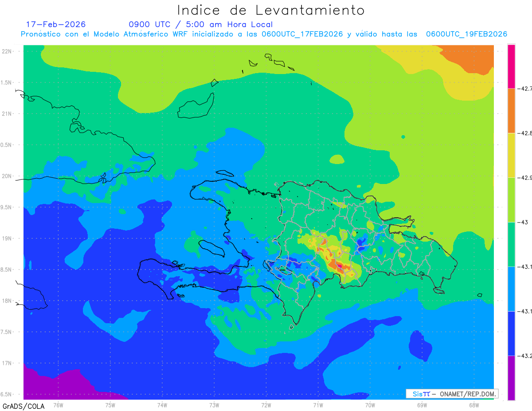The width and height of the screenshot is (532, 411).
Task: Click the "69W" longitude label
Action: (422, 405)
